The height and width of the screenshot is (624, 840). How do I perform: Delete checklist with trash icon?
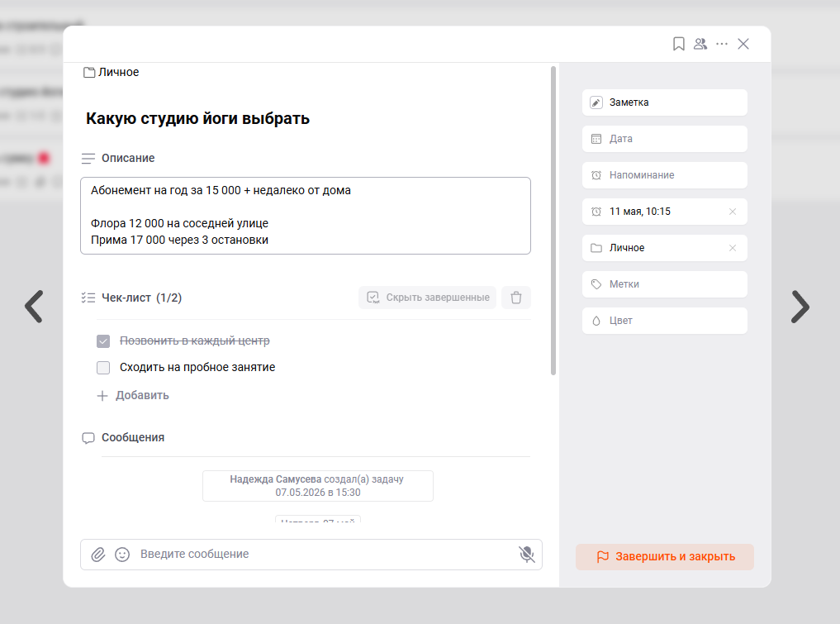click(x=516, y=298)
